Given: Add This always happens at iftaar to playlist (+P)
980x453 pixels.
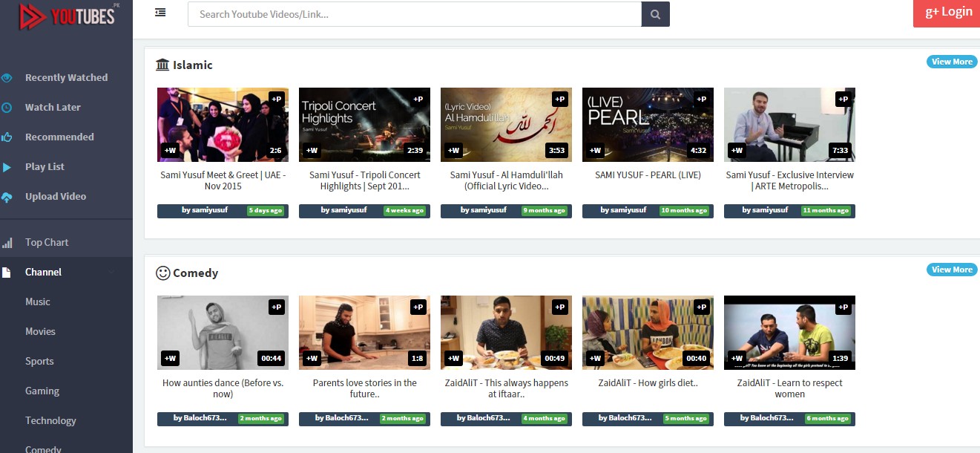Looking at the screenshot, I should [x=560, y=307].
